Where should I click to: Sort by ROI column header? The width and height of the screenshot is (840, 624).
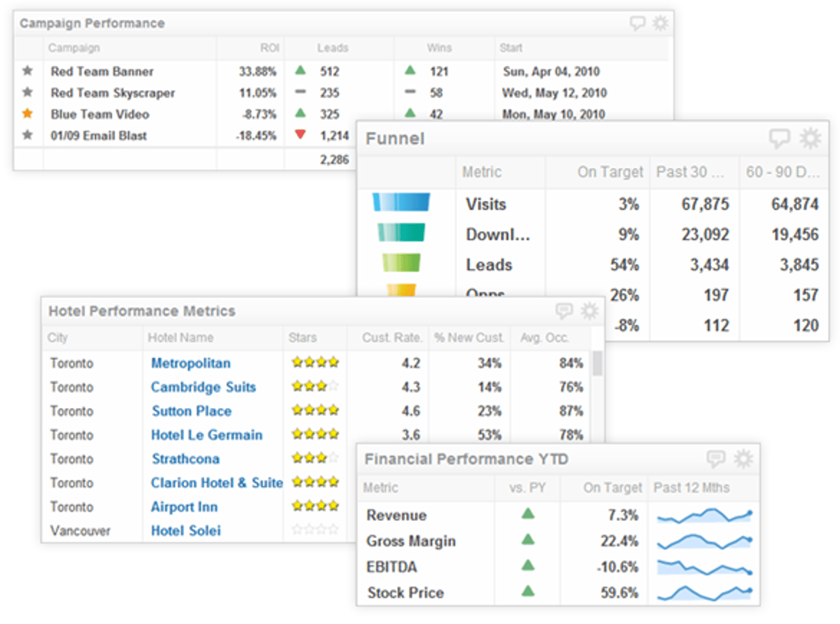pyautogui.click(x=270, y=48)
